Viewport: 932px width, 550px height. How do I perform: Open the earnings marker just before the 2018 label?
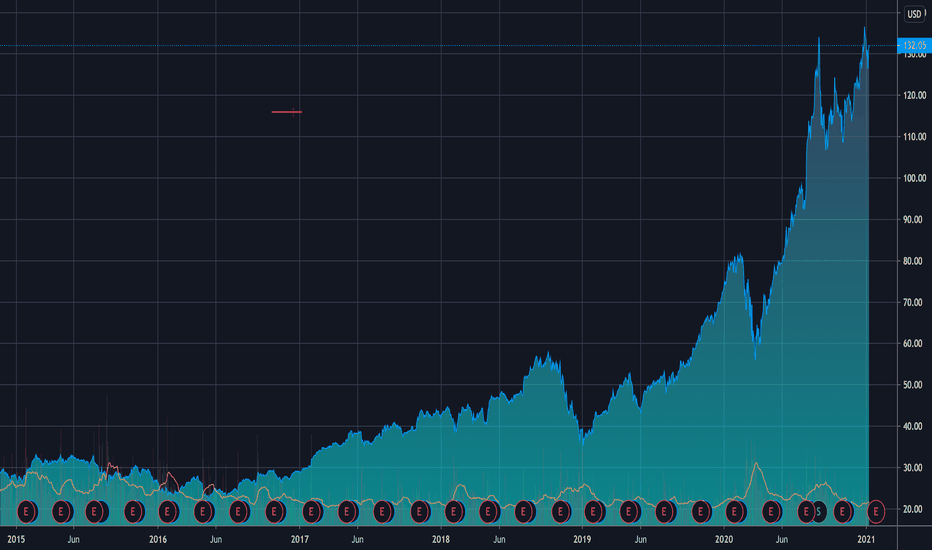(419, 511)
